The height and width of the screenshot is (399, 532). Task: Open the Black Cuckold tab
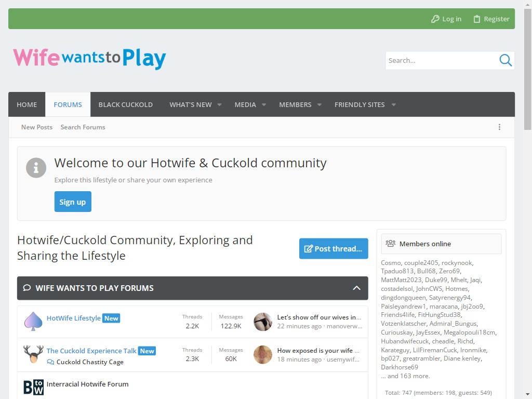(126, 104)
